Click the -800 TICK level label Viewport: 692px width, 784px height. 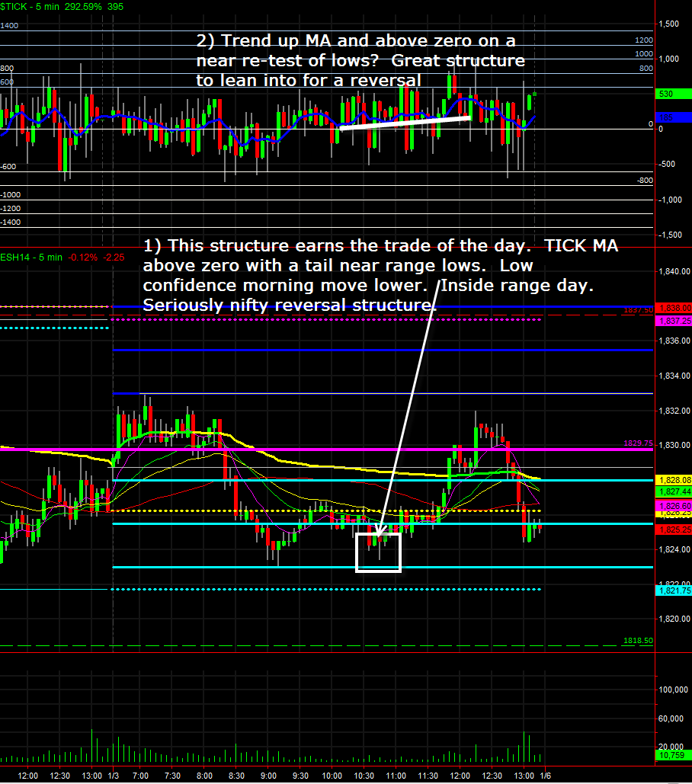point(645,181)
